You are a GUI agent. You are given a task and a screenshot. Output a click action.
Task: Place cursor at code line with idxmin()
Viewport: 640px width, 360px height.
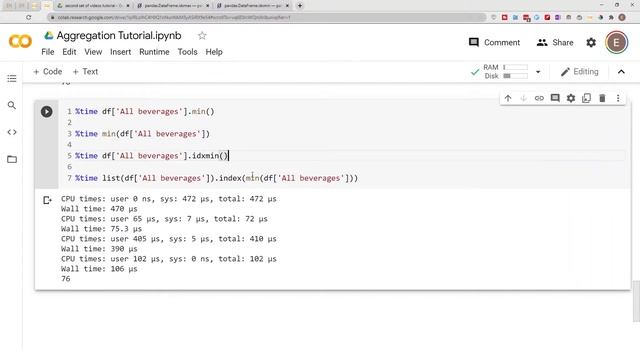(x=151, y=156)
